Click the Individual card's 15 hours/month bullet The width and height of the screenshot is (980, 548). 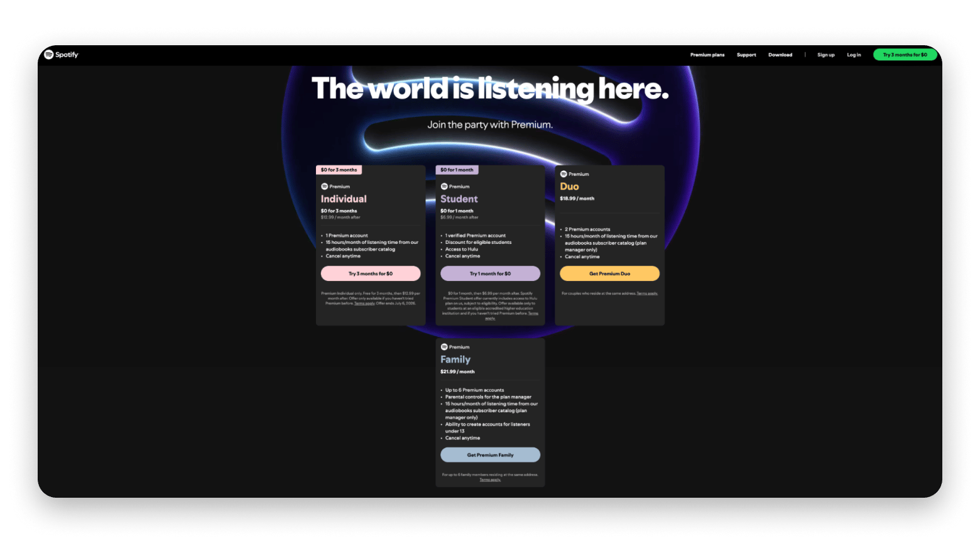coord(372,246)
